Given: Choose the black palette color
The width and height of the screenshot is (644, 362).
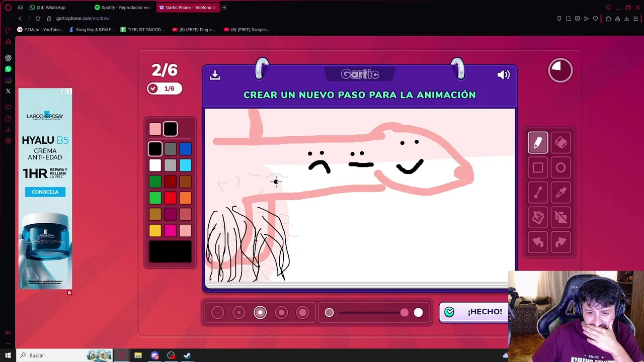Looking at the screenshot, I should (x=155, y=149).
